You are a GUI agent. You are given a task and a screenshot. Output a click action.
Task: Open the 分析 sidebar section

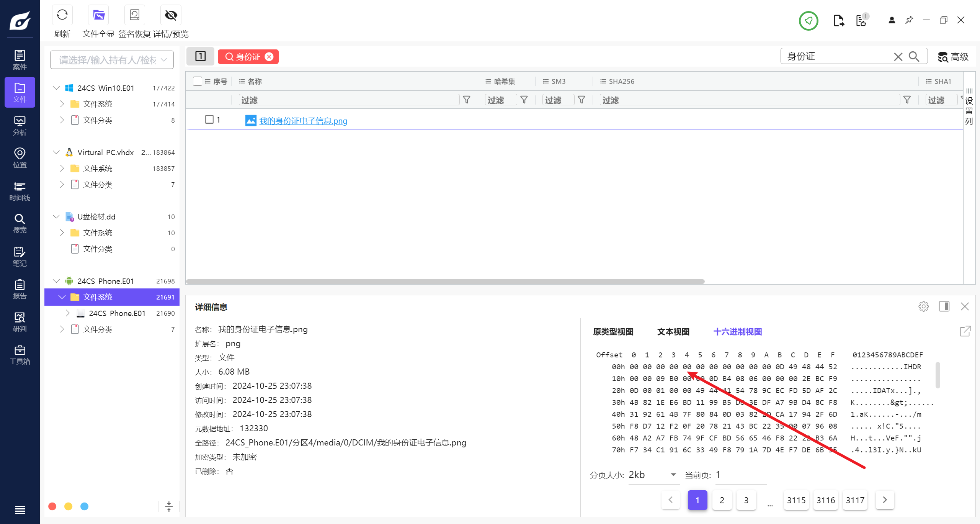20,126
